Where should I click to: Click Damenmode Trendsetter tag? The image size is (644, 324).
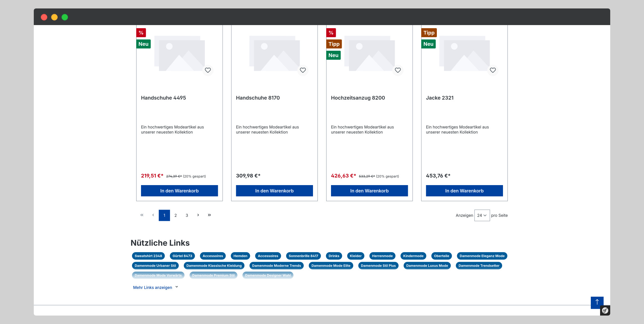(479, 265)
